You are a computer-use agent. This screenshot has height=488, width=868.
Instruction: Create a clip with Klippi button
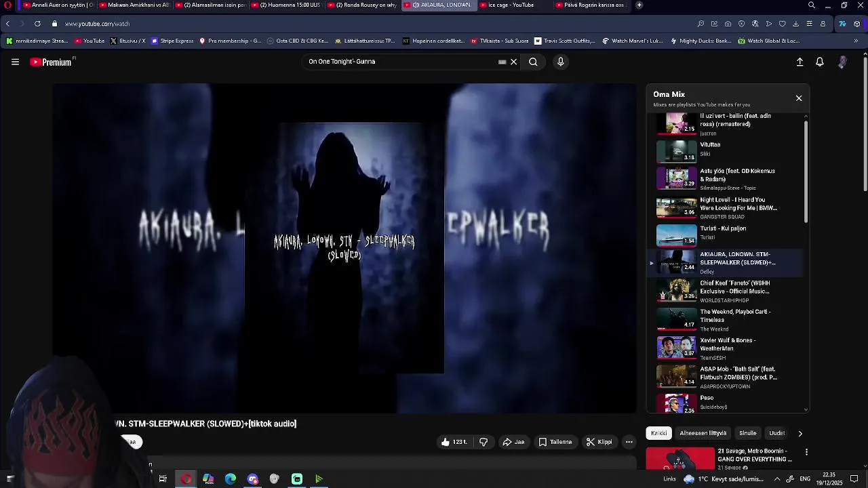point(599,442)
